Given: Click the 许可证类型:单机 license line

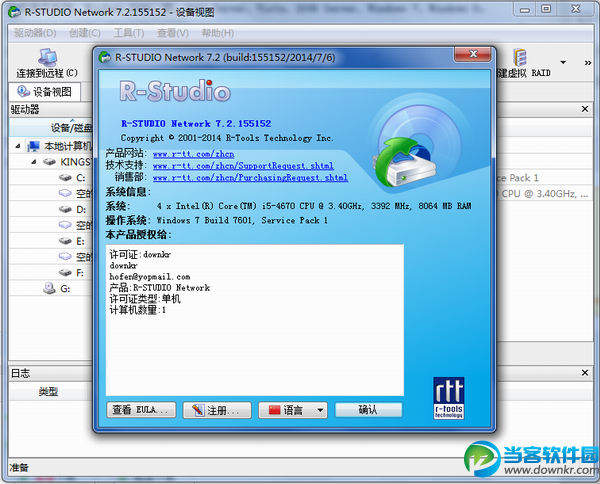Looking at the screenshot, I should coord(145,298).
